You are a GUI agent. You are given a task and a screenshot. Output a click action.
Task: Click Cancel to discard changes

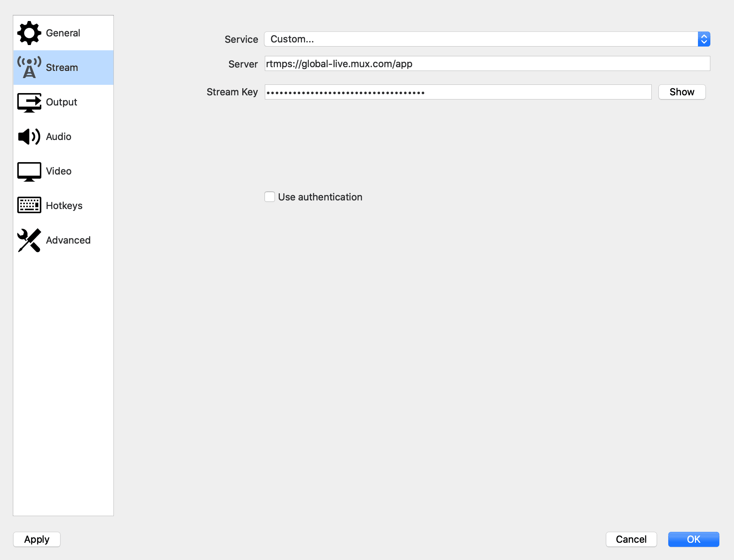tap(631, 539)
